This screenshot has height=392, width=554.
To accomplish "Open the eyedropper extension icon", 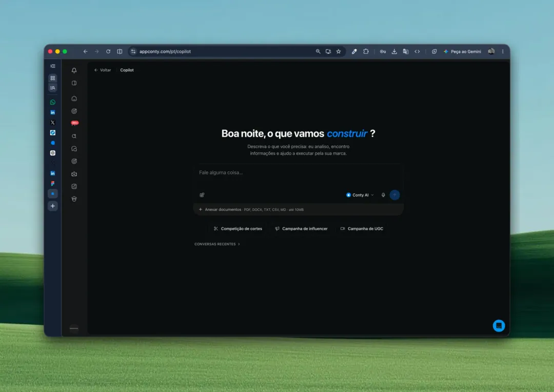I will click(x=354, y=52).
